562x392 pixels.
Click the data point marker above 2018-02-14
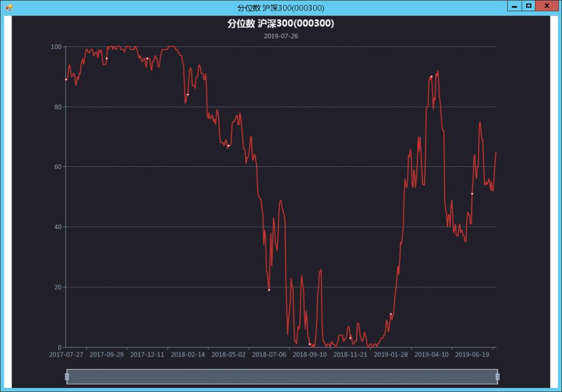coord(188,95)
